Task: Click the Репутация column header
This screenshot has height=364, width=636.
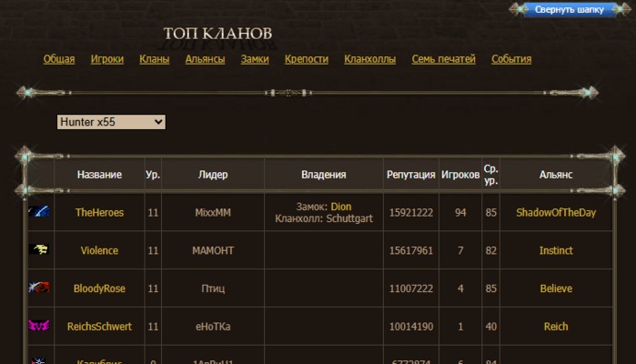Action: click(x=409, y=174)
